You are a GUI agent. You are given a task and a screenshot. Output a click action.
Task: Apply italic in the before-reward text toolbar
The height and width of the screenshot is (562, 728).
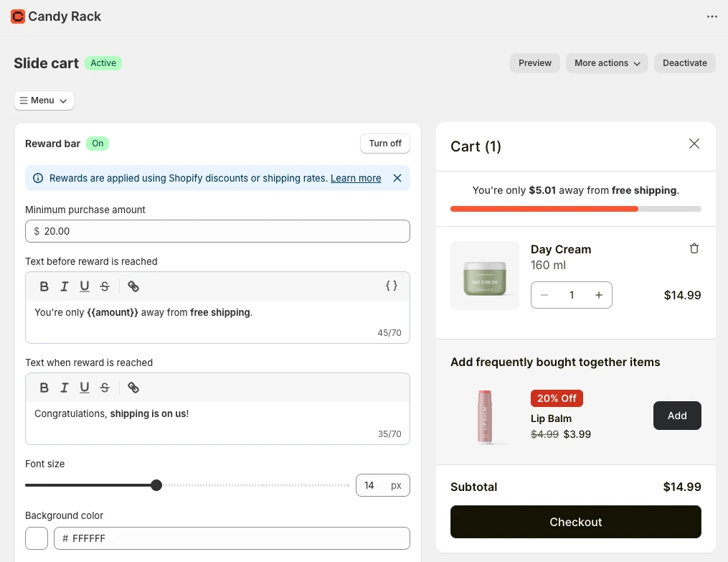[x=64, y=286]
